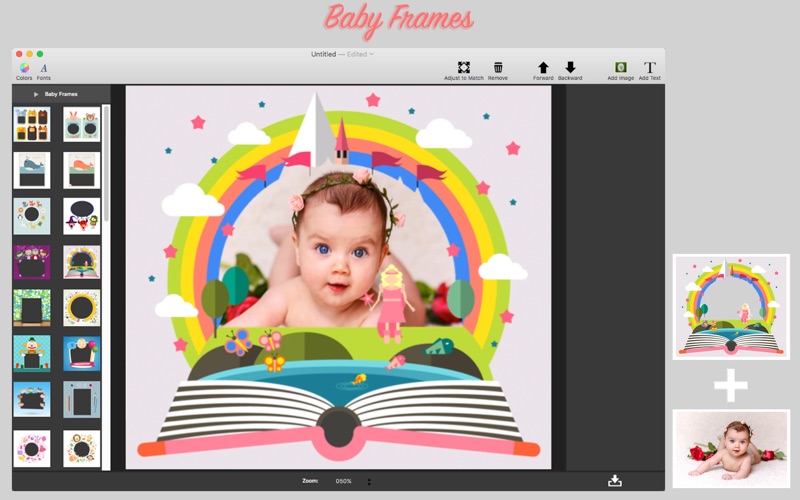Pick the speech bubble monsters frame thumbnail
The height and width of the screenshot is (500, 800).
click(82, 216)
